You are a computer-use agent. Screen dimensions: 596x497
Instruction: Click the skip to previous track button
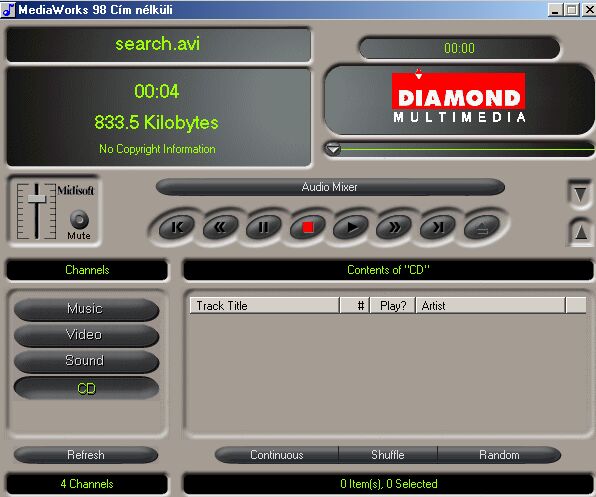click(x=177, y=227)
